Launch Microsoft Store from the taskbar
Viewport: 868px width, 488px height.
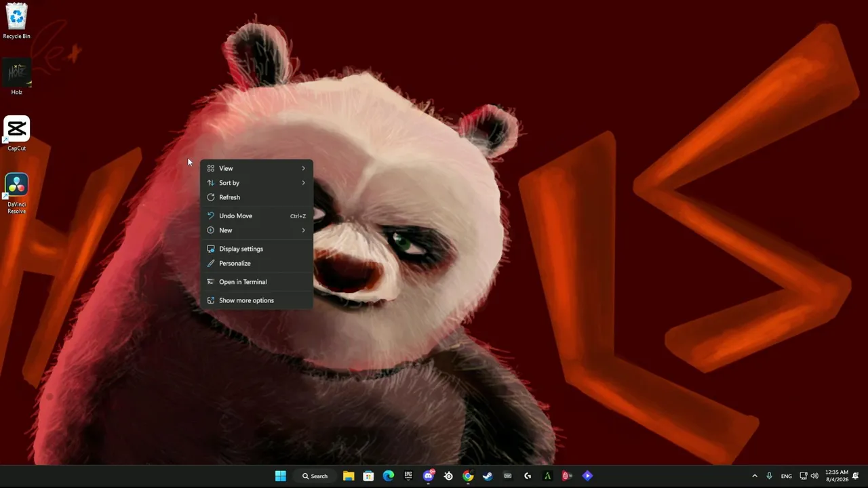[x=368, y=476]
